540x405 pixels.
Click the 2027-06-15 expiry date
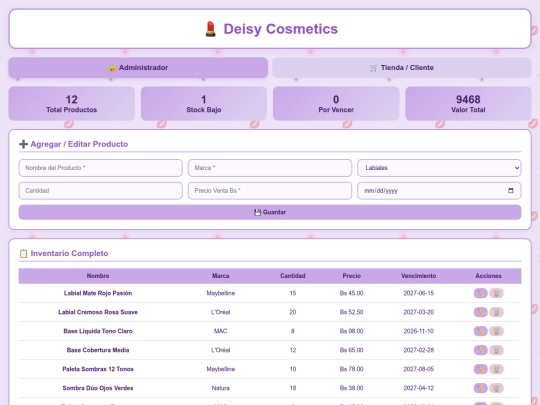coord(418,293)
